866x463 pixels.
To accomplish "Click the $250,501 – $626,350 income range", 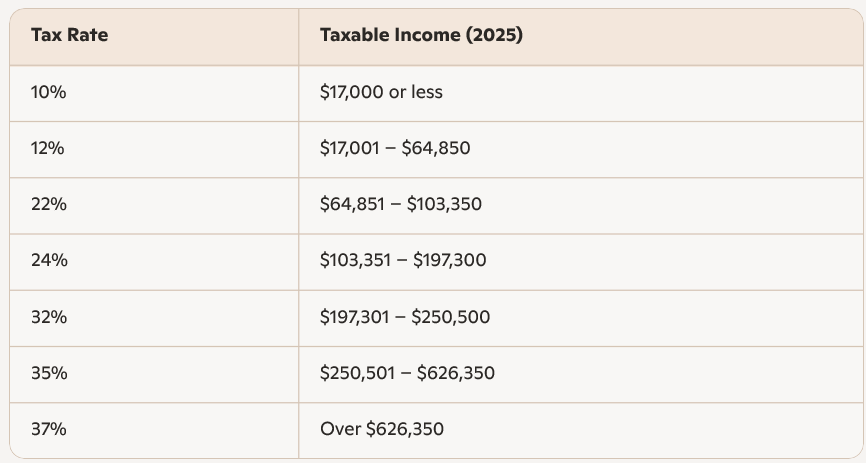I will coord(407,373).
